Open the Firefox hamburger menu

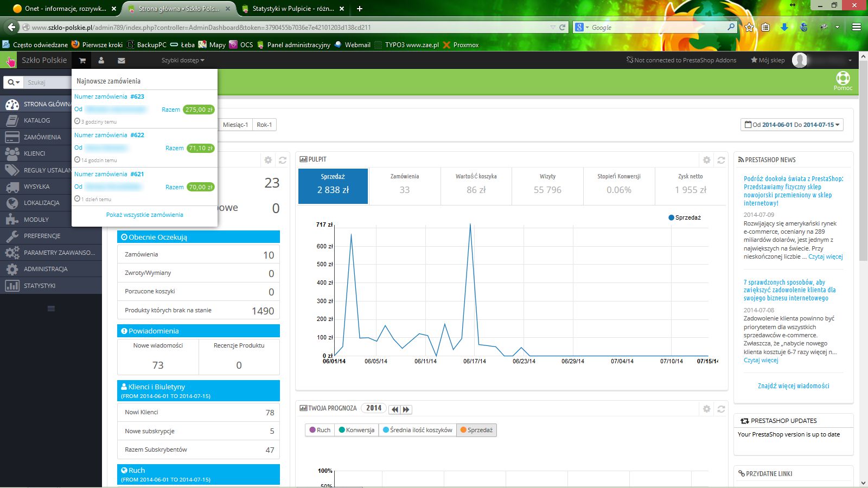tap(857, 27)
